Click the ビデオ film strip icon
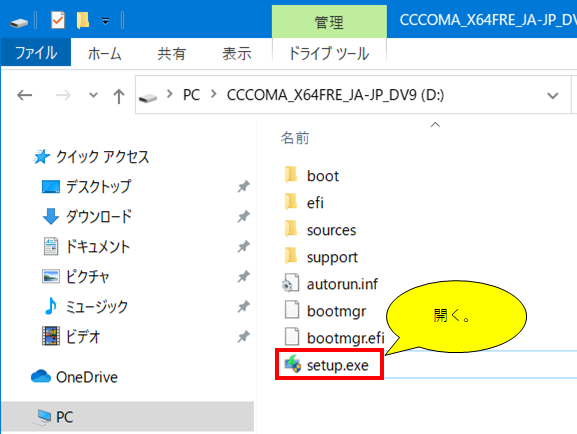The image size is (577, 434). click(51, 336)
